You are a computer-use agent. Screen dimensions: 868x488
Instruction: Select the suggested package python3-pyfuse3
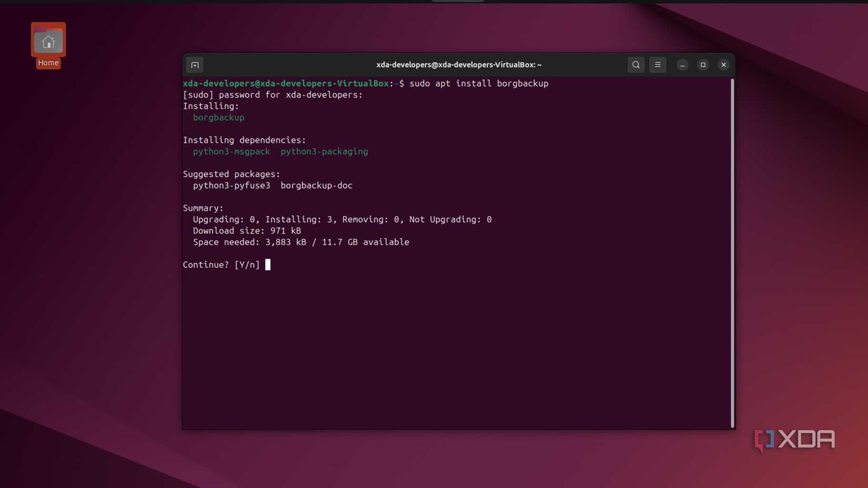pos(231,185)
